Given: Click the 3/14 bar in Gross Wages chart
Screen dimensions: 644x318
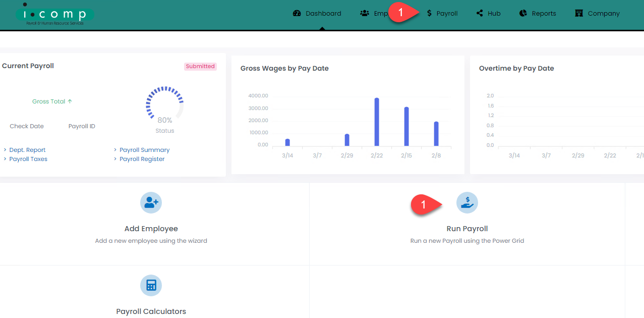Looking at the screenshot, I should 287,142.
